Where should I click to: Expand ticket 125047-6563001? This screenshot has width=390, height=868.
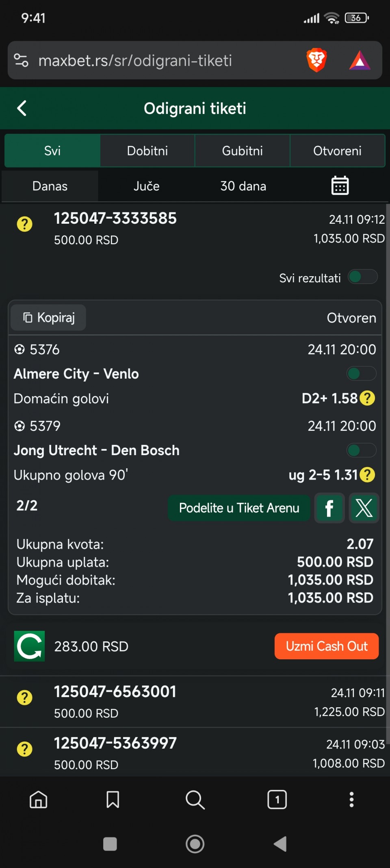pyautogui.click(x=195, y=701)
